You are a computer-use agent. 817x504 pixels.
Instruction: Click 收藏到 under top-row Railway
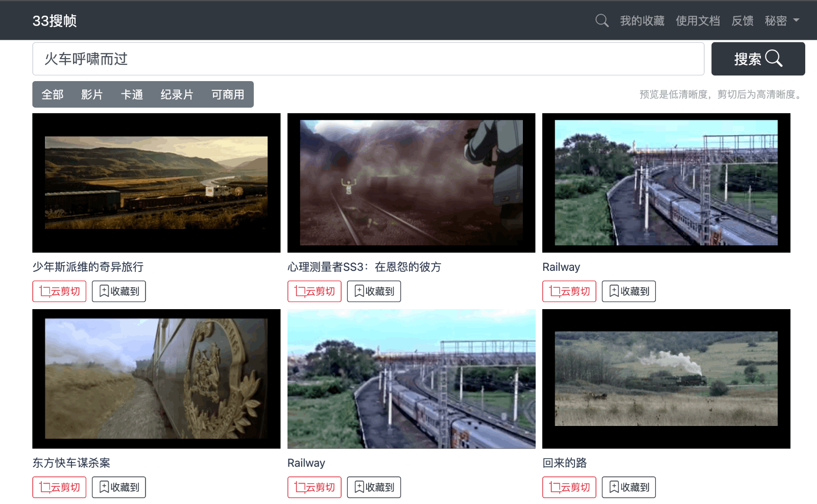[x=629, y=291]
